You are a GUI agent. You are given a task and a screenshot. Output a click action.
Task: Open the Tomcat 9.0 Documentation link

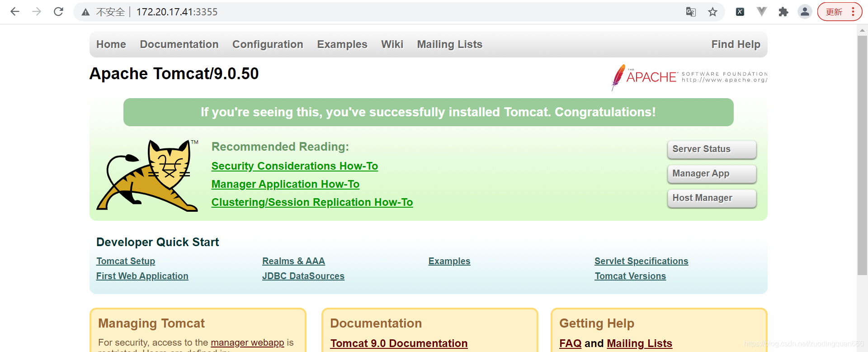pos(399,343)
